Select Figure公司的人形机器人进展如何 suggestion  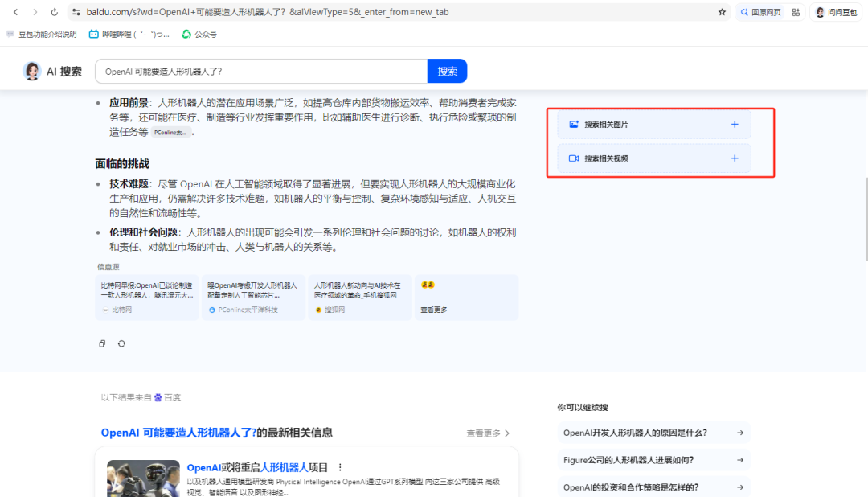pos(653,460)
